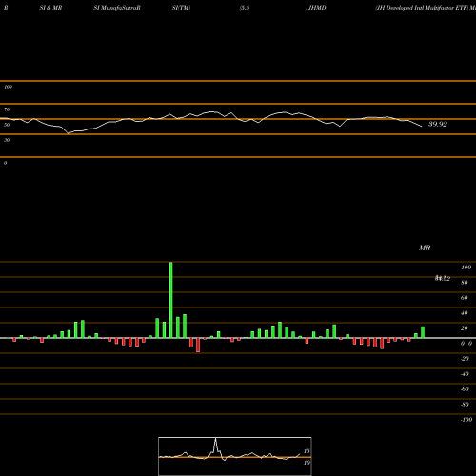
Task: Click the MR axis label -80
Action: (x=465, y=405)
